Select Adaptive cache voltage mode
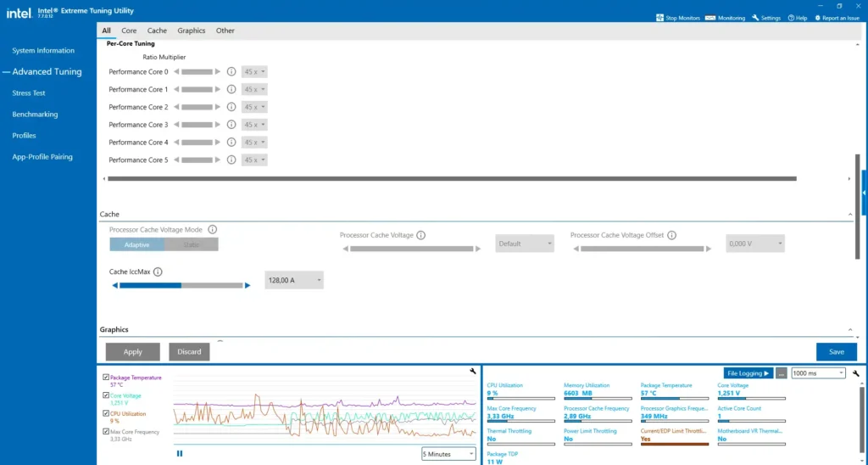 coord(136,244)
